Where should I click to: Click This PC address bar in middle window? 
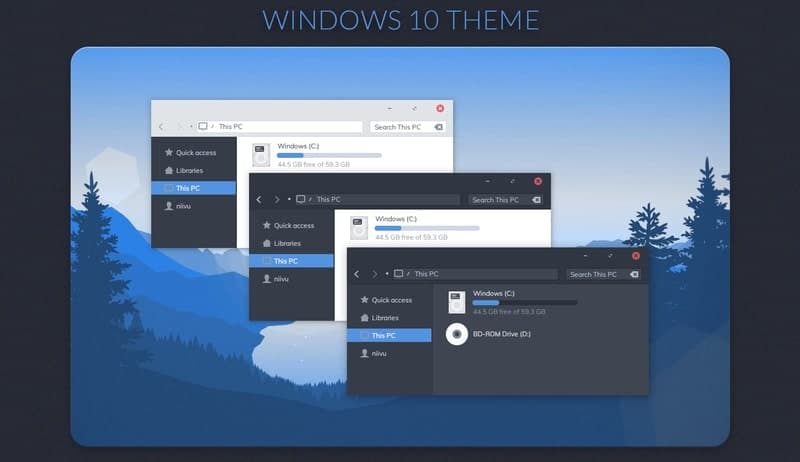tap(377, 199)
